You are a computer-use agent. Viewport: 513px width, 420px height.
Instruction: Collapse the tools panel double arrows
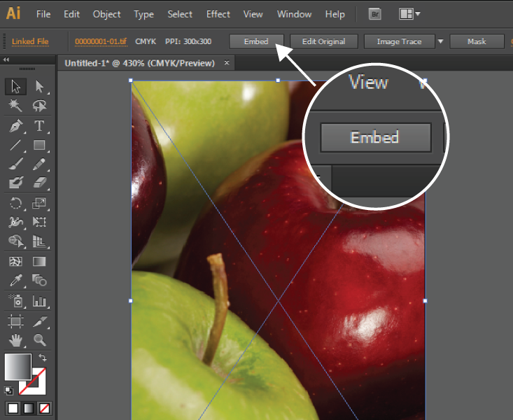(6, 60)
